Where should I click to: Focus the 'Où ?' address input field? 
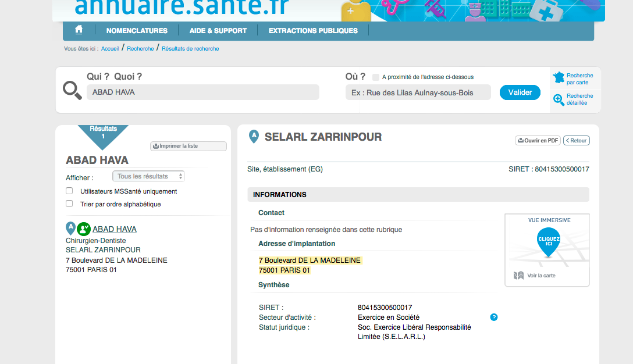(418, 92)
